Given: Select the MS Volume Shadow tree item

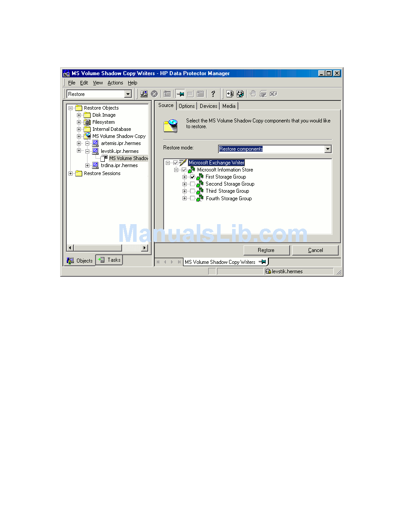Looking at the screenshot, I should click(129, 158).
